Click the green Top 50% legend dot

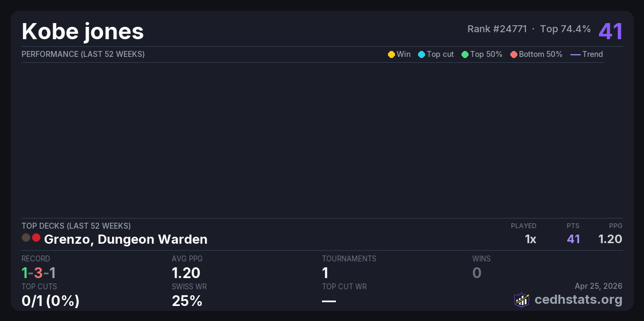[465, 54]
